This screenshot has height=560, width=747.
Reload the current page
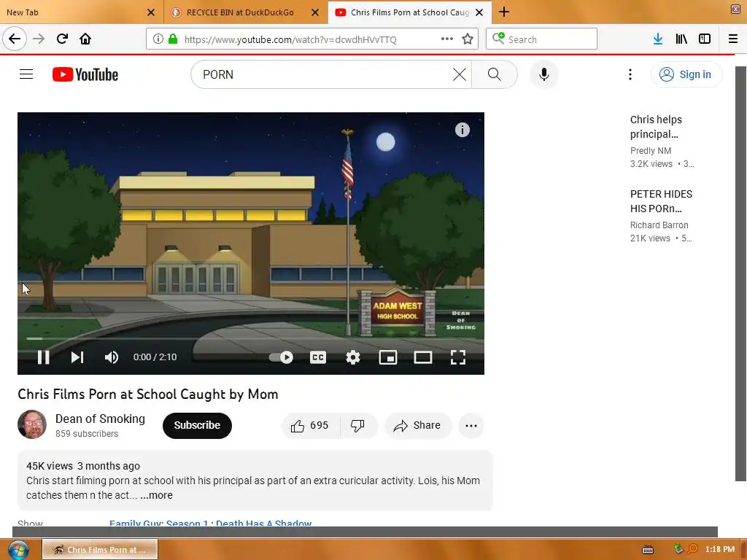click(x=62, y=39)
